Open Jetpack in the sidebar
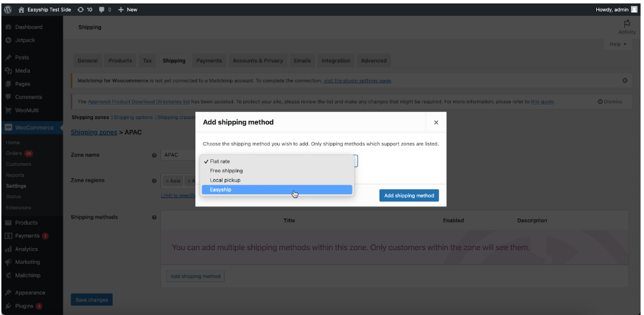 tap(25, 40)
